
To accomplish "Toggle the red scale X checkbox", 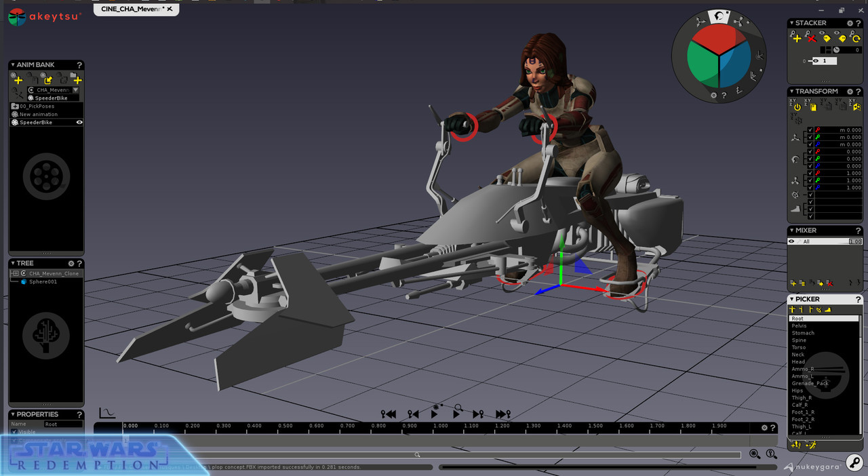I will [810, 173].
